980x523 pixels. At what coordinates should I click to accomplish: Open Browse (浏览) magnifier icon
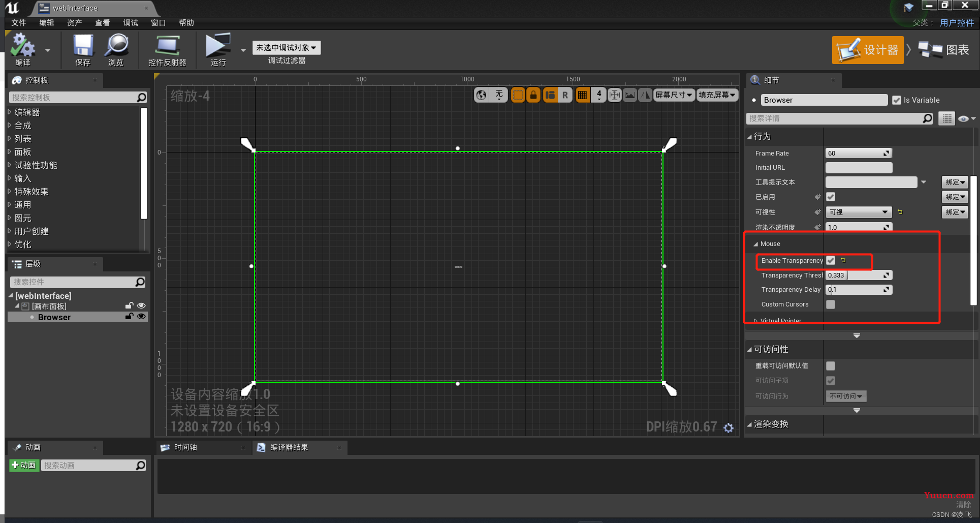116,46
